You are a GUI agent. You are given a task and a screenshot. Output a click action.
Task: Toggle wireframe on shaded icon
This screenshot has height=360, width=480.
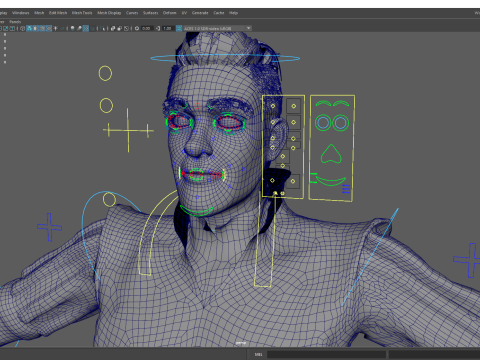coord(42,28)
